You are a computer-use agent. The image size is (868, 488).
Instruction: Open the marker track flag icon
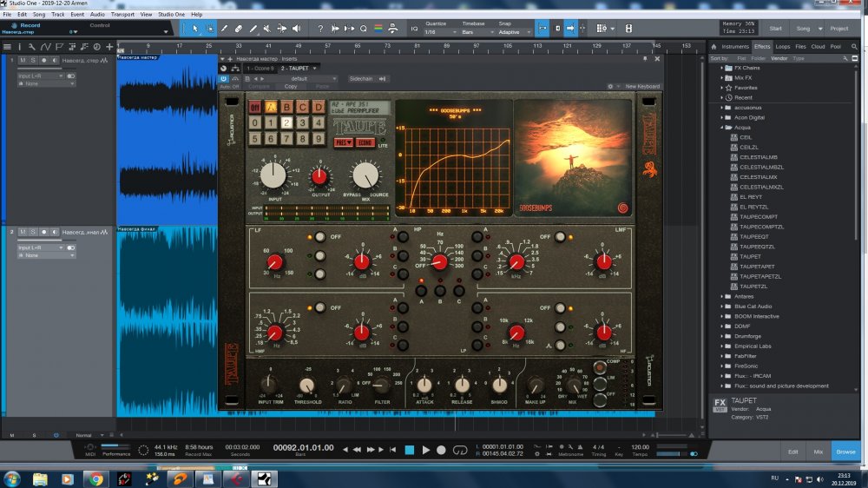tap(59, 47)
